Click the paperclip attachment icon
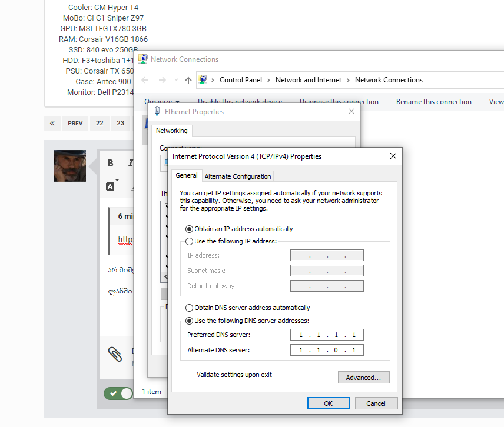504x427 pixels. pos(115,354)
